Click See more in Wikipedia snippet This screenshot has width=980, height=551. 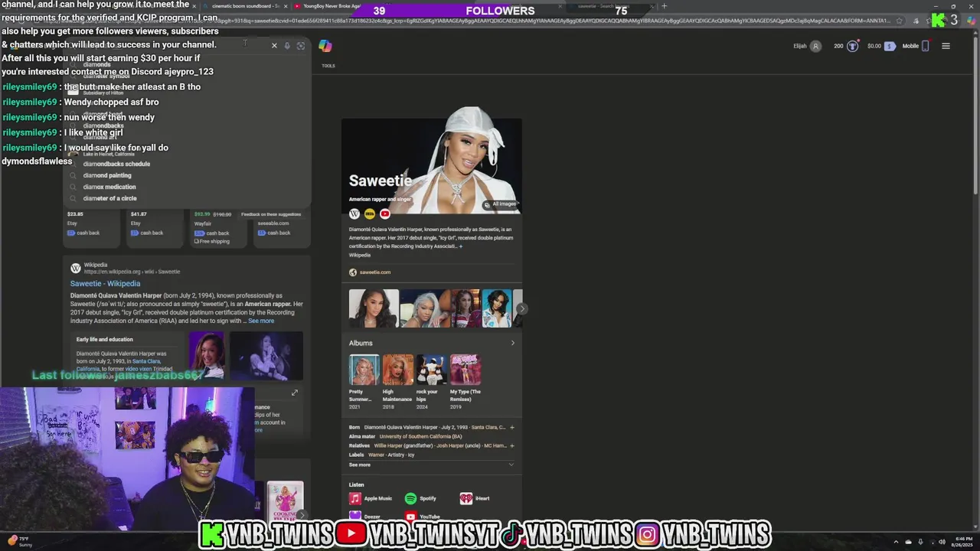click(261, 321)
